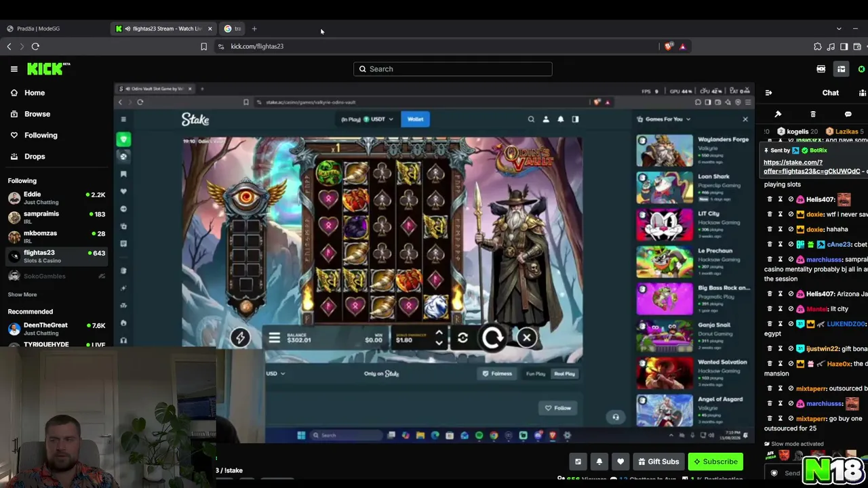Viewport: 868px width, 488px height.
Task: Toggle channel notifications bell icon
Action: click(599, 462)
